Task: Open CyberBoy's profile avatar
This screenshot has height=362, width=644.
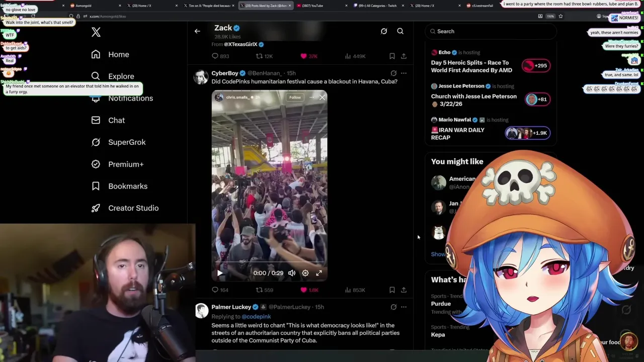Action: coord(201,77)
